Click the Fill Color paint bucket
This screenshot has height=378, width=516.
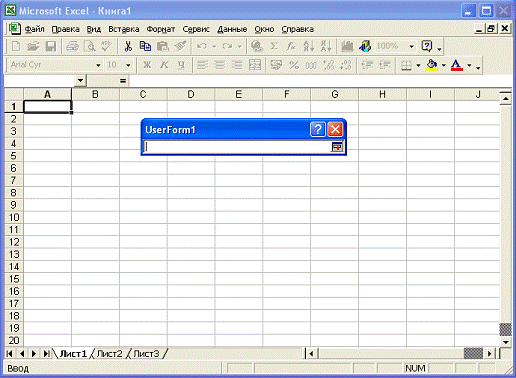pos(432,65)
